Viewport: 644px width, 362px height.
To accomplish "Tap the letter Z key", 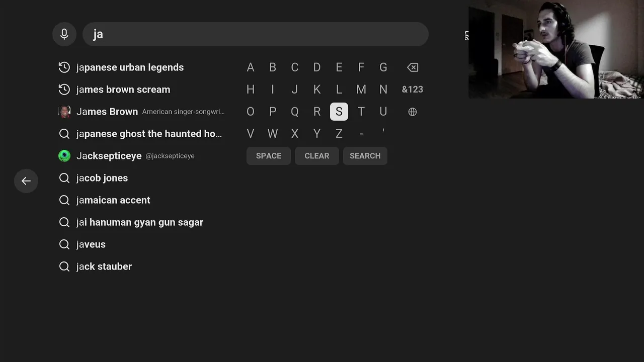I will 339,134.
